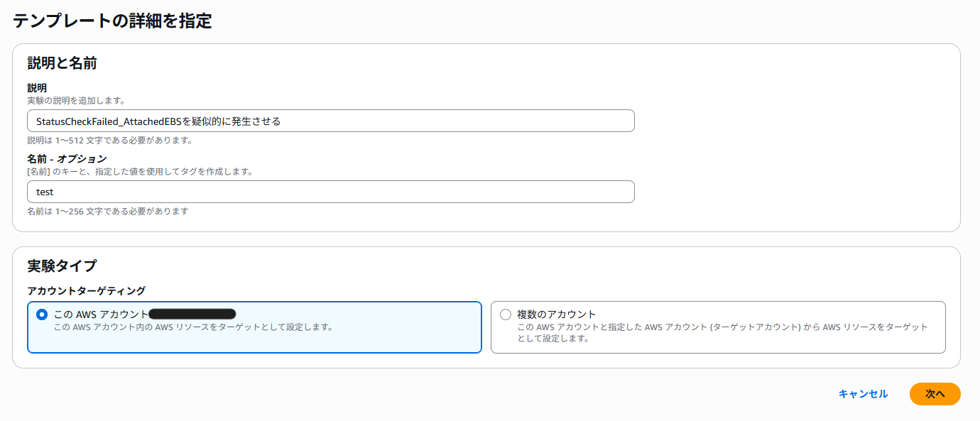Viewport: 980px width, 421px height.
Task: Click the 説明と名前 section title
Action: tap(62, 63)
